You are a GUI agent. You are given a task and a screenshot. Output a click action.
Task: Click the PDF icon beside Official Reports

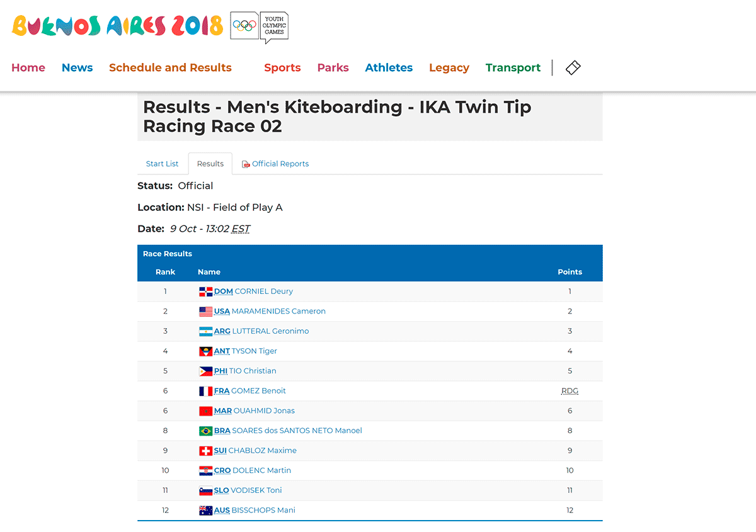246,164
